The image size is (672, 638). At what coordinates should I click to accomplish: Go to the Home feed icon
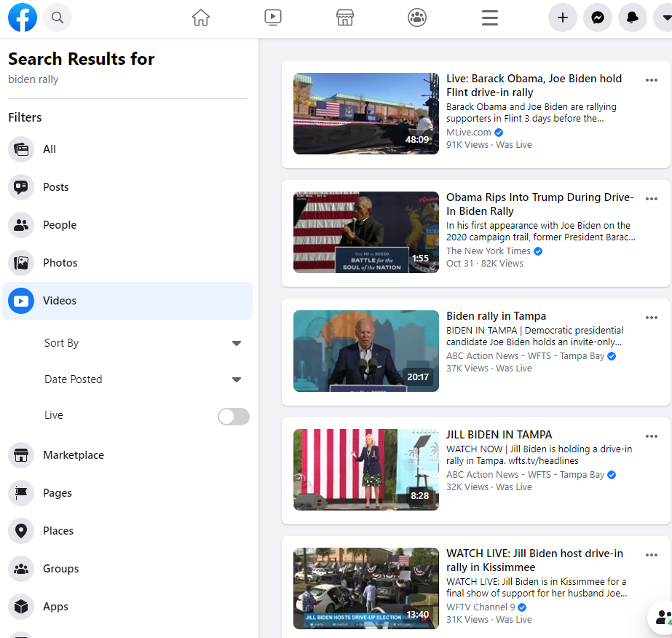tap(201, 18)
